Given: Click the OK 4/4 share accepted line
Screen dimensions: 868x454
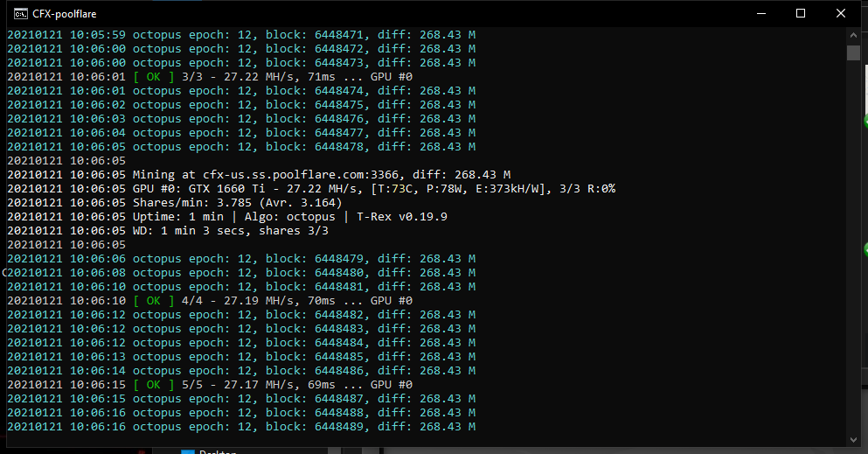Looking at the screenshot, I should (210, 301).
